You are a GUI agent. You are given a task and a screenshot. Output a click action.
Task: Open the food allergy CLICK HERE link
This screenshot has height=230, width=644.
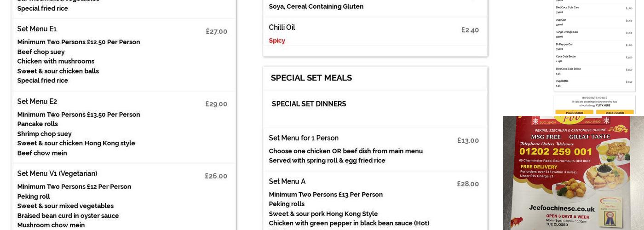coord(603,105)
